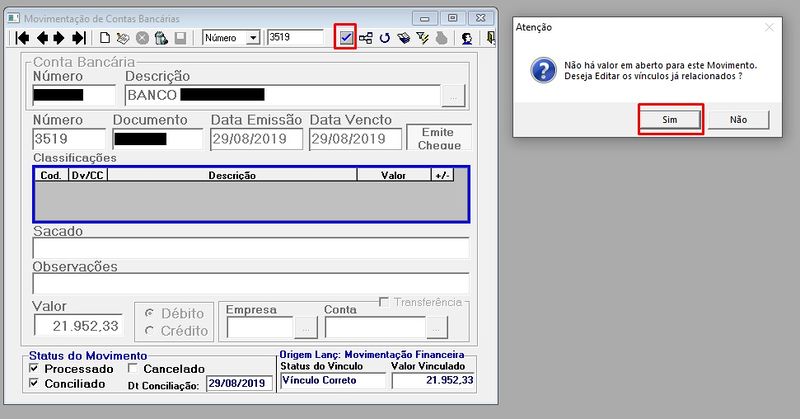Click the grayed money bag icon
The height and width of the screenshot is (419, 800).
(442, 38)
